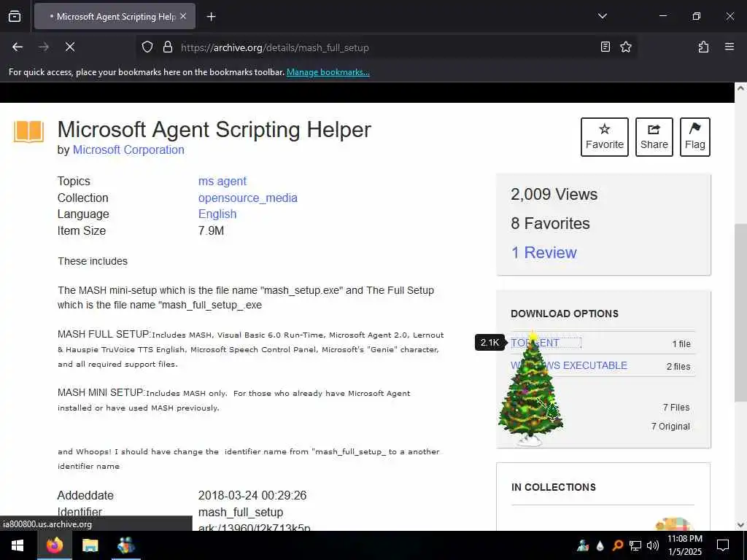Click the browser back arrow

click(18, 47)
